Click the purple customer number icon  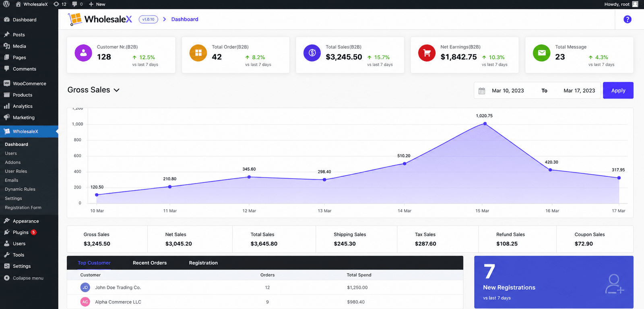pos(83,53)
